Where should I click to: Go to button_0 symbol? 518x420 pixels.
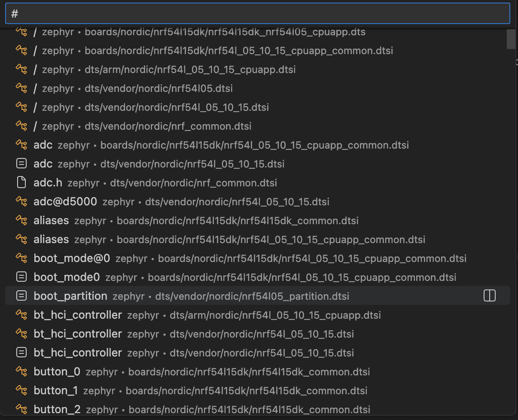coord(257,371)
